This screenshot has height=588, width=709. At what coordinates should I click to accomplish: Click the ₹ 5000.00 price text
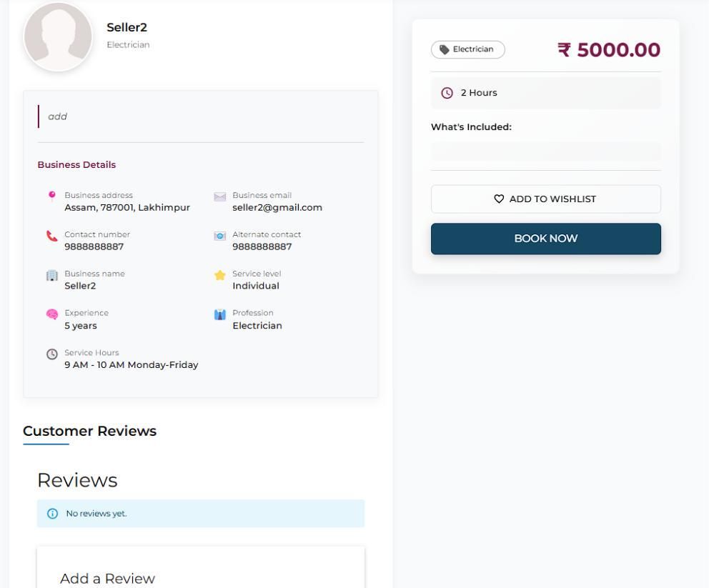[608, 50]
